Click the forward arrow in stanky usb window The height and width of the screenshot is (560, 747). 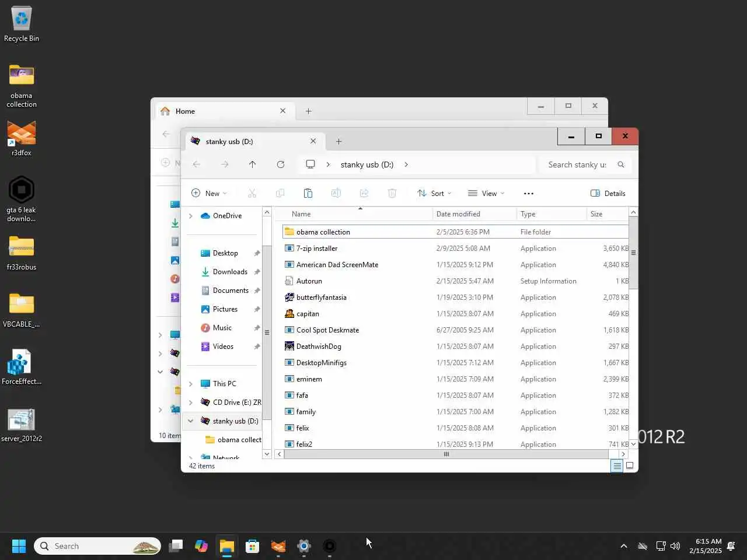coord(225,164)
